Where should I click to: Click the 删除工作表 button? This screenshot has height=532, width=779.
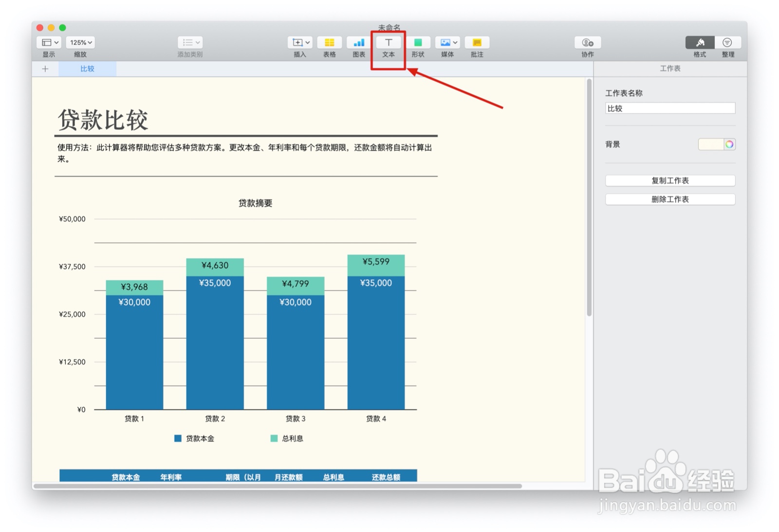click(x=670, y=199)
